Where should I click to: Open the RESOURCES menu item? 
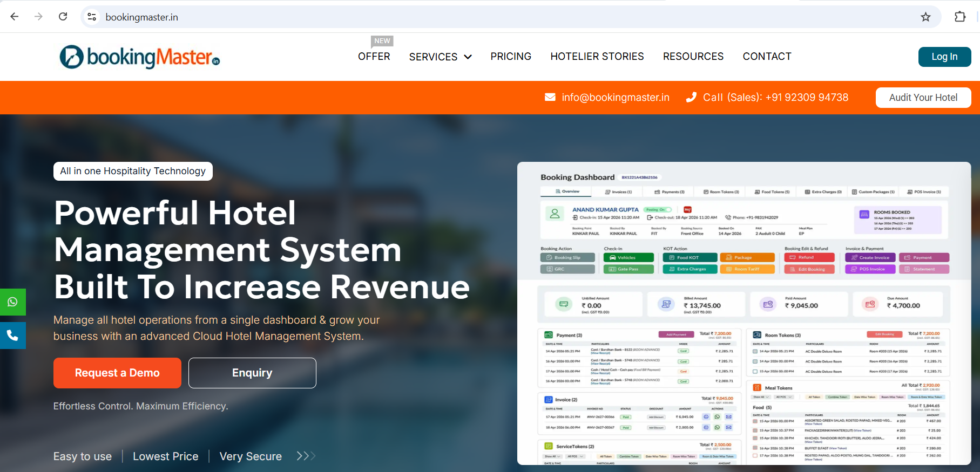point(693,57)
